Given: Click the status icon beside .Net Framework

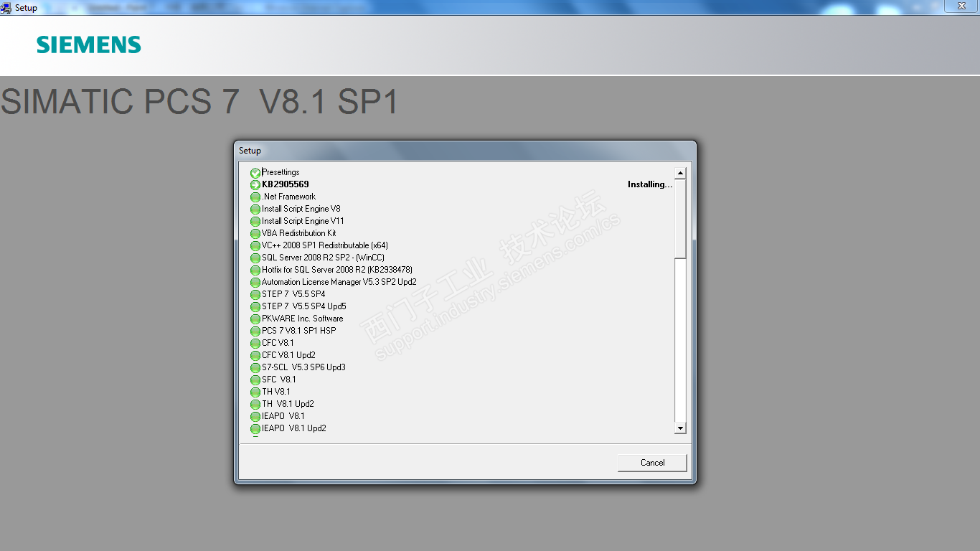Looking at the screenshot, I should 255,197.
